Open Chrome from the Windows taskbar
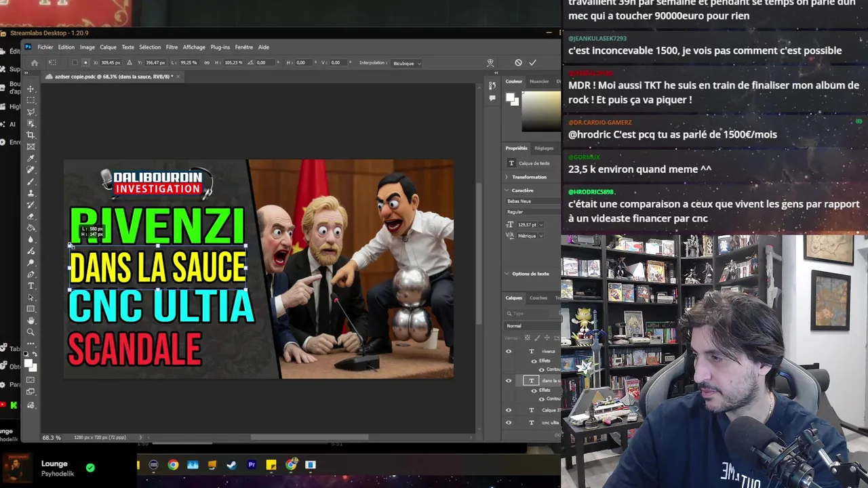Image resolution: width=868 pixels, height=488 pixels. point(173,465)
